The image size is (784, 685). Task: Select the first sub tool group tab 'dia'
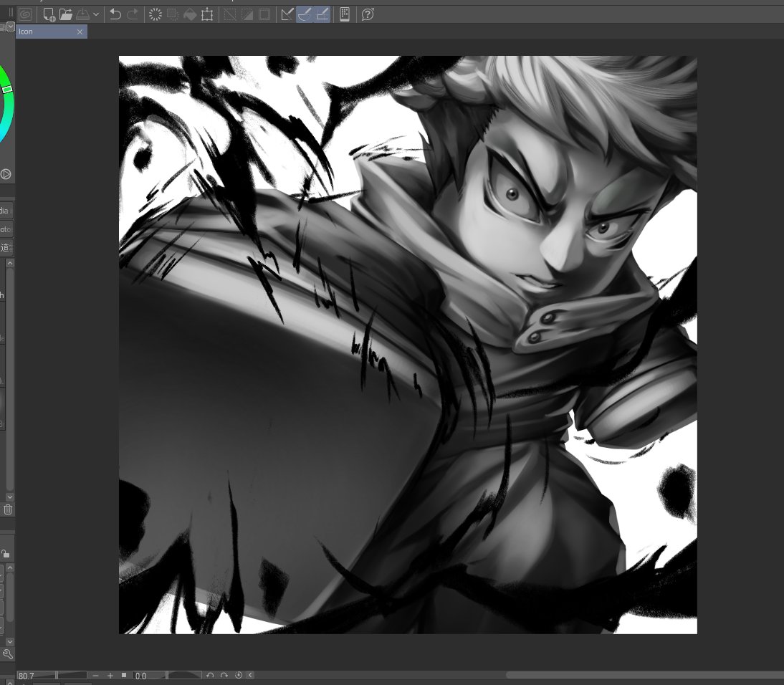pyautogui.click(x=6, y=211)
